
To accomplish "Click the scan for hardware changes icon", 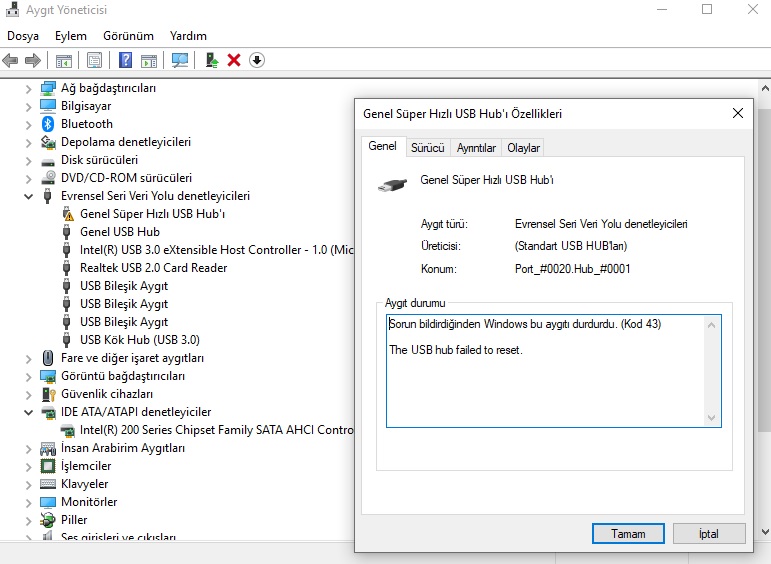I will coord(180,60).
